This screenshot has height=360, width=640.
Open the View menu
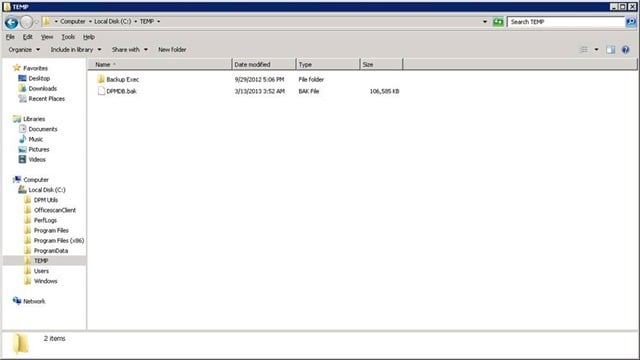tap(47, 37)
